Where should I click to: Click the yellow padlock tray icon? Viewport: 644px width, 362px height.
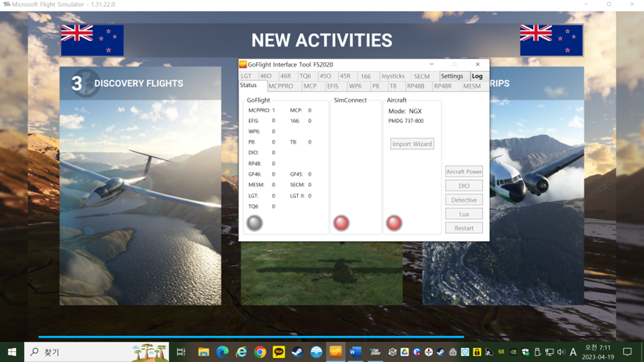(477, 352)
